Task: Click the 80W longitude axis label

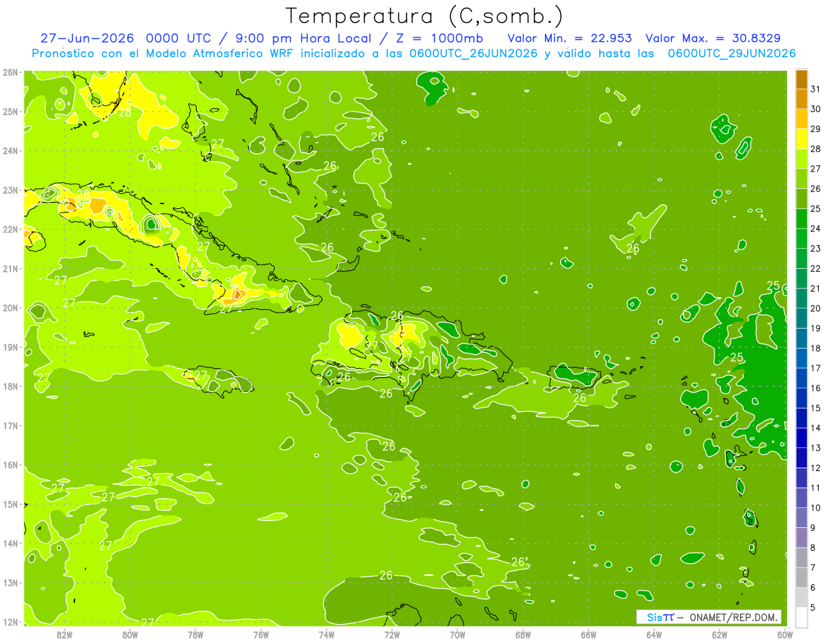Action: tap(130, 634)
